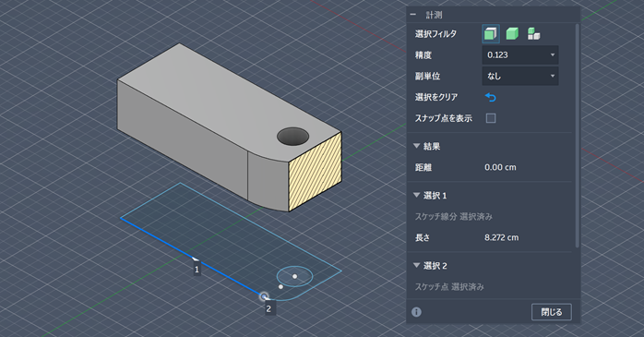The width and height of the screenshot is (644, 337).
Task: Click the 閉じる button
Action: [552, 312]
